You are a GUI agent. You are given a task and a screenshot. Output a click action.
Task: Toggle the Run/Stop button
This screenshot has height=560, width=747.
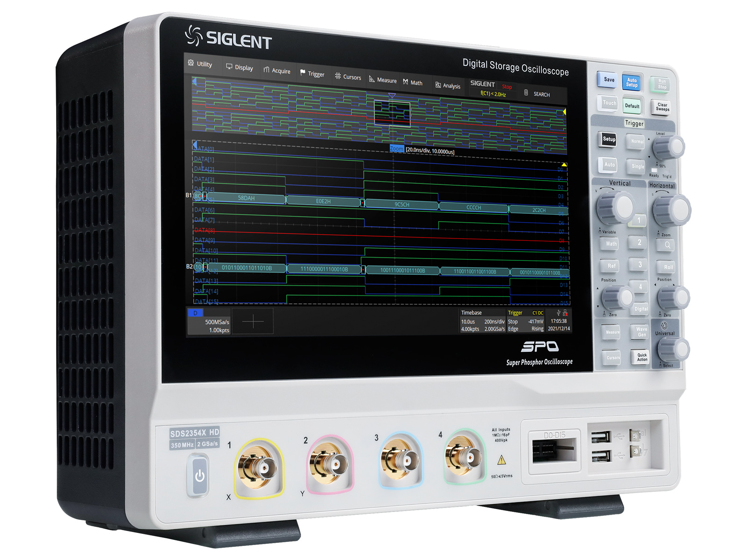pyautogui.click(x=662, y=84)
